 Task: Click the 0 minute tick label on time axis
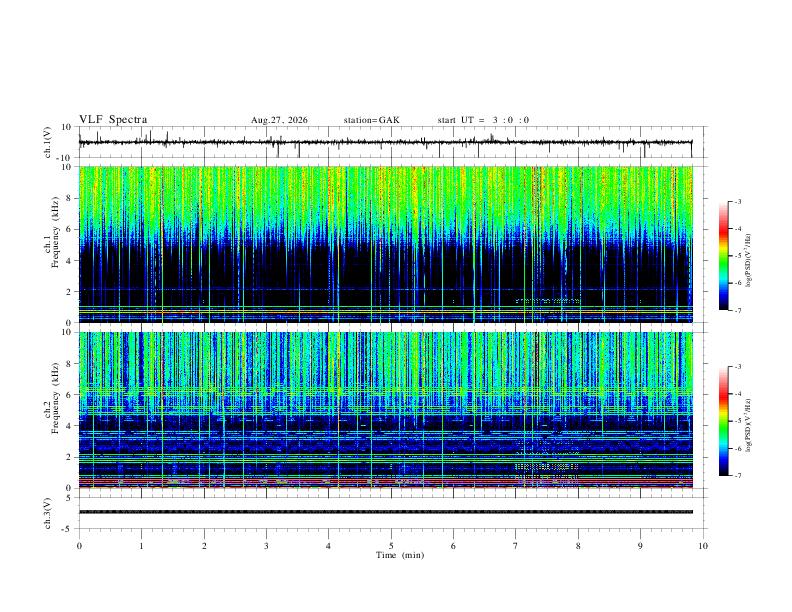tap(79, 546)
